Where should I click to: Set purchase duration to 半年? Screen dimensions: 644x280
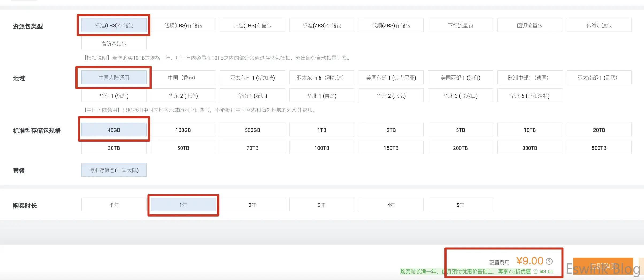(114, 205)
